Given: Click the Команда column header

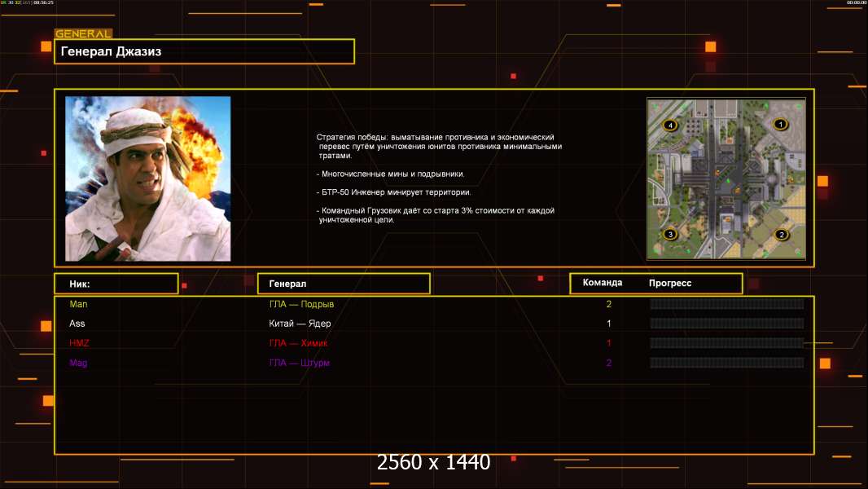Looking at the screenshot, I should click(603, 283).
